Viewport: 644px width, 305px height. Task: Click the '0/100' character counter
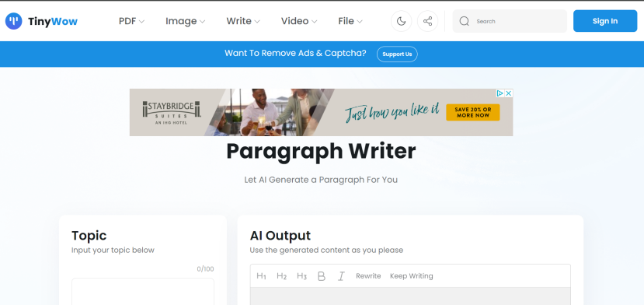click(205, 269)
